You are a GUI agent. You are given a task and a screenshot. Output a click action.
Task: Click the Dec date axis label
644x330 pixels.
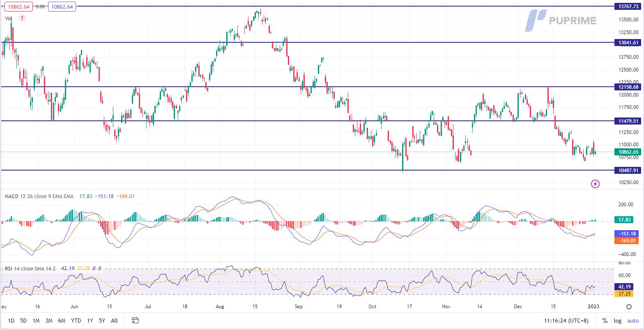pyautogui.click(x=518, y=307)
